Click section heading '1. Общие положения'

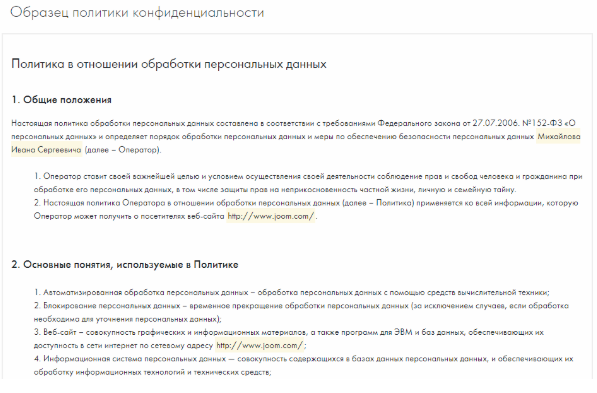pyautogui.click(x=61, y=100)
